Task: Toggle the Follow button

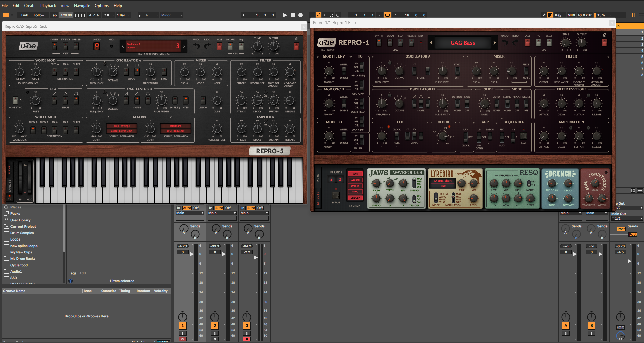Action: pyautogui.click(x=39, y=15)
